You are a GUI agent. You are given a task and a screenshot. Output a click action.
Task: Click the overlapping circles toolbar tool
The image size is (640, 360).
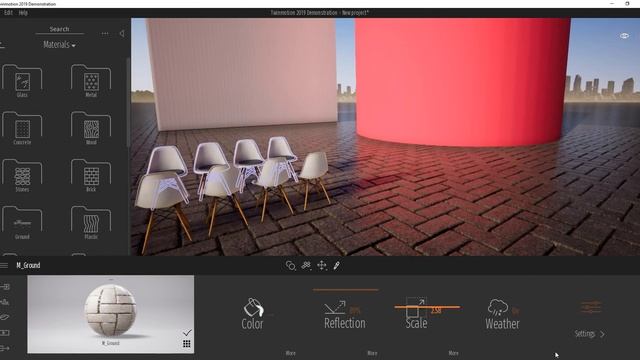(290, 266)
